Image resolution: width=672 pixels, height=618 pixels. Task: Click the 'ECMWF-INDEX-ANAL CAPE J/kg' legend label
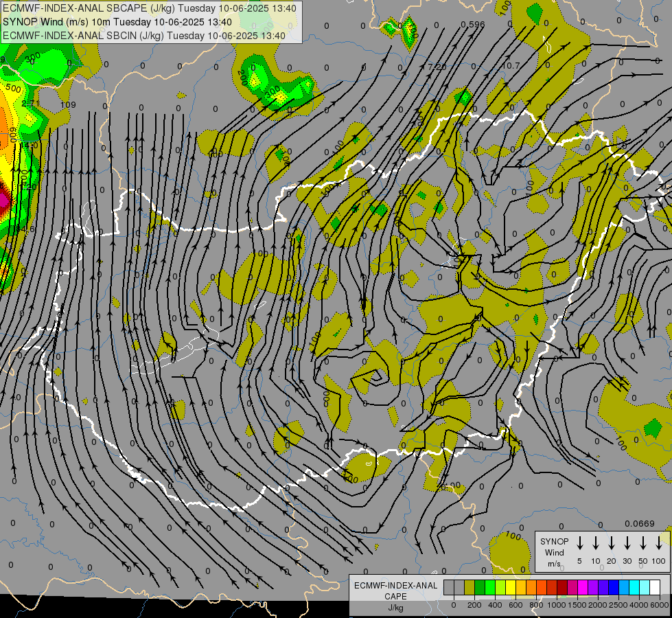[395, 596]
